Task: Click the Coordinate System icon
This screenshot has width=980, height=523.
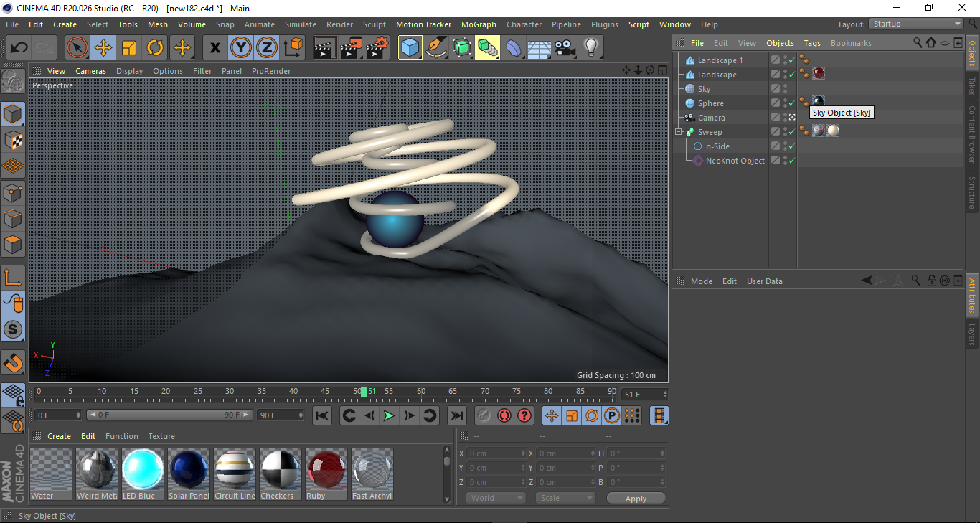Action: [293, 48]
